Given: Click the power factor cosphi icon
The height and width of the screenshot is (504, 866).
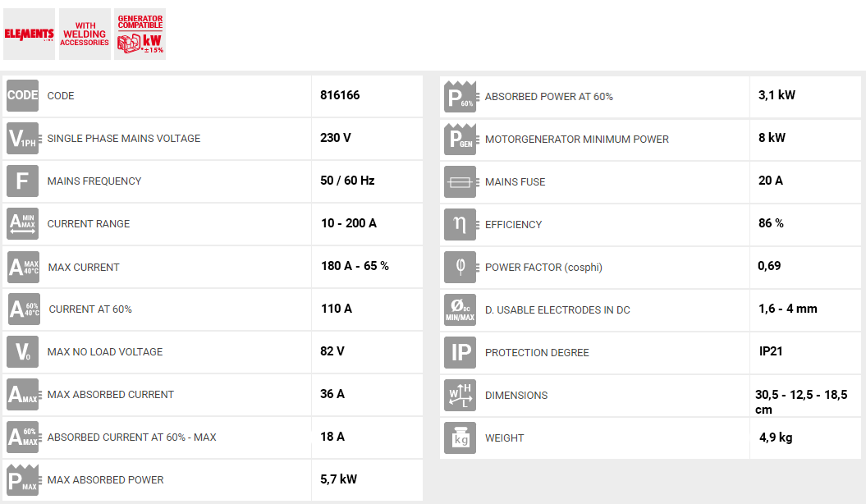Looking at the screenshot, I should [460, 267].
